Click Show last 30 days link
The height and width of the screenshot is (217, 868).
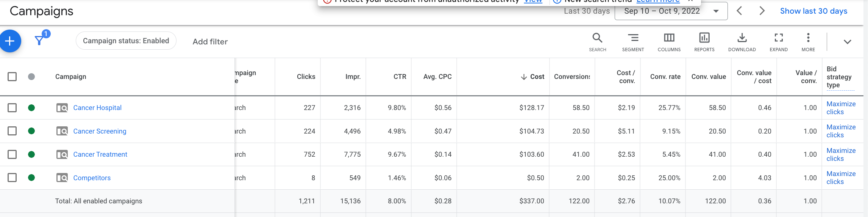pyautogui.click(x=813, y=11)
